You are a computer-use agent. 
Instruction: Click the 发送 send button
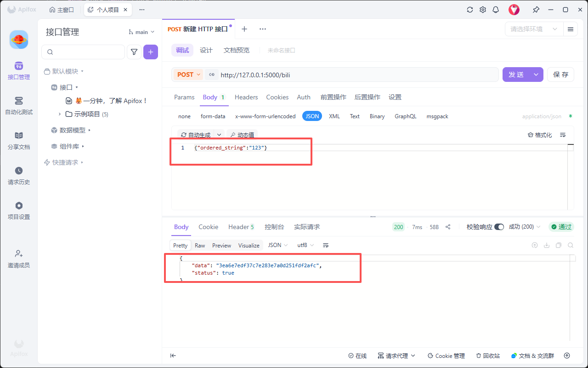[516, 75]
